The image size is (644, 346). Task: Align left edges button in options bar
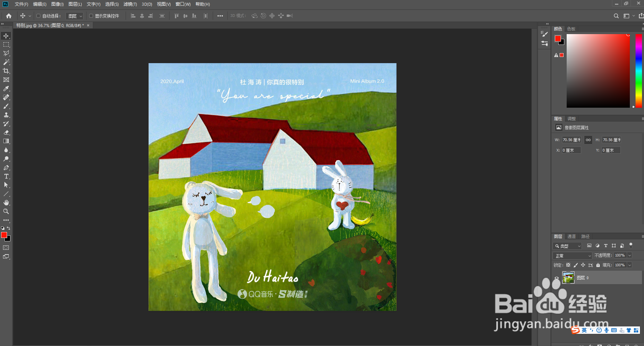(x=133, y=16)
